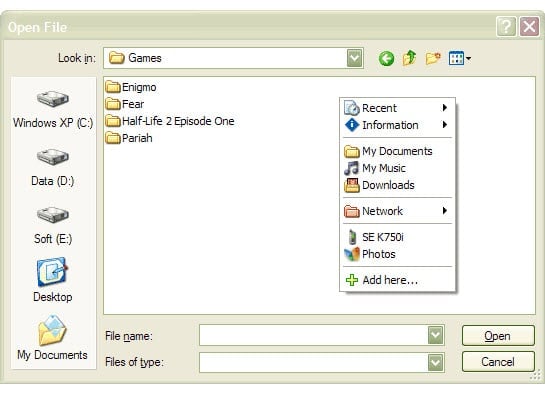Click Add here... menu entry
This screenshot has width=545, height=397.
397,280
